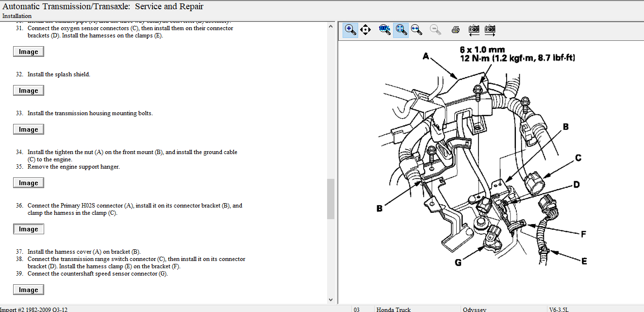Image resolution: width=644 pixels, height=312 pixels.
Task: Click 'V6-3.5L' engine status entry
Action: [x=559, y=309]
